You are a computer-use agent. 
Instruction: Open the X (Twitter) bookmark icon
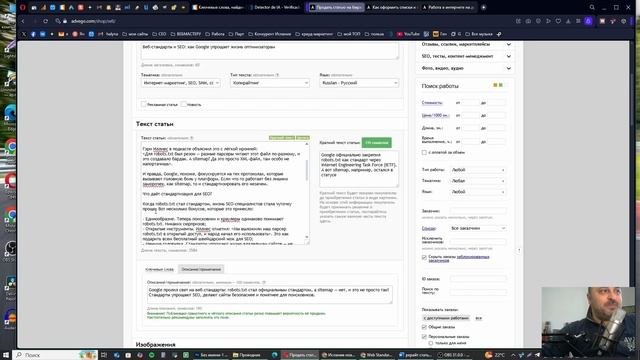click(24, 34)
